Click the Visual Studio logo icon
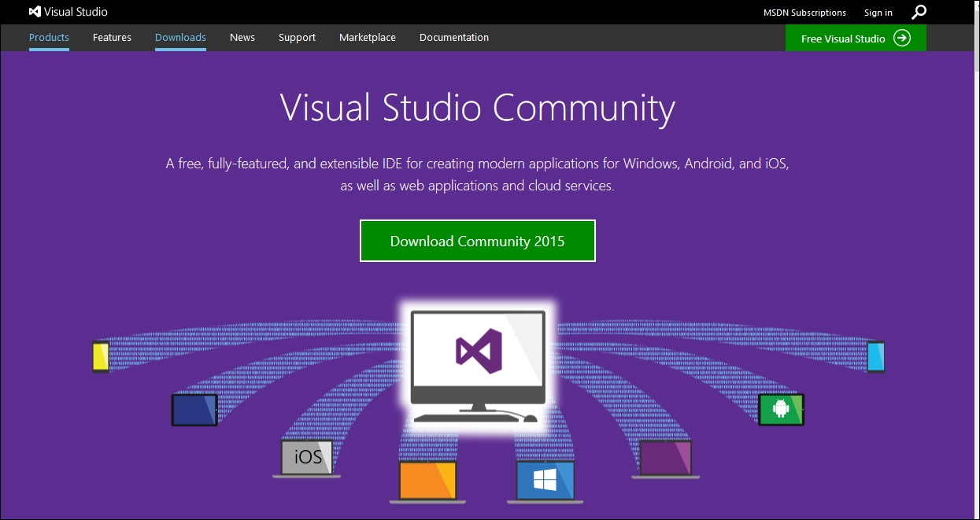 [35, 12]
